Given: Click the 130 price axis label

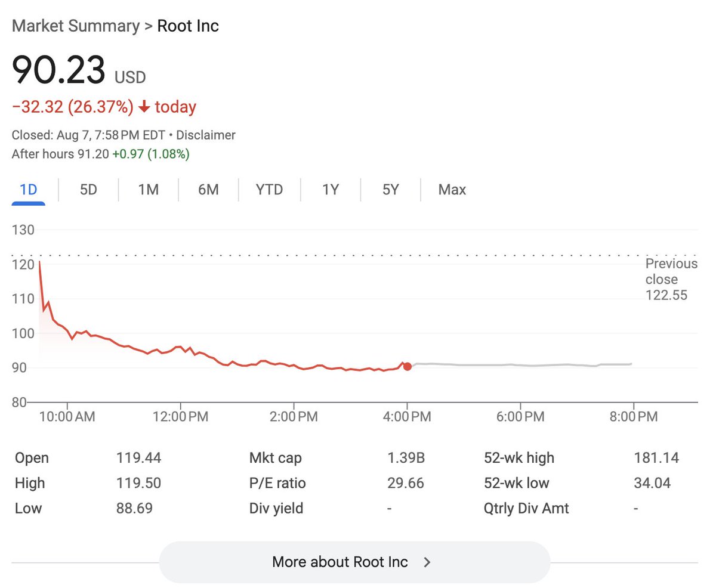Looking at the screenshot, I should click(x=23, y=230).
